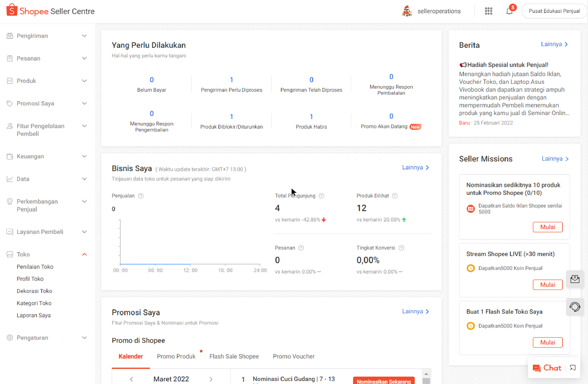Image resolution: width=588 pixels, height=384 pixels.
Task: Open the mail inbox floating icon
Action: point(575,279)
